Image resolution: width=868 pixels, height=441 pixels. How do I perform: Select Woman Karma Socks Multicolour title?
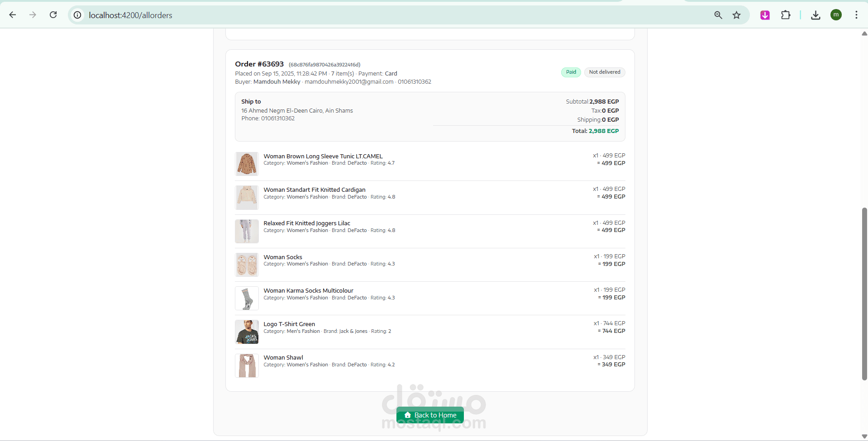(309, 290)
